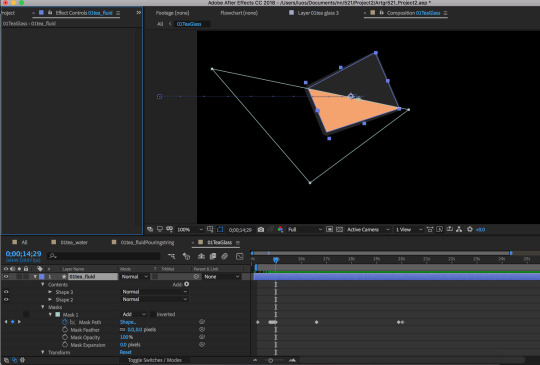Open the Graph Editor icon
This screenshot has width=540, height=365.
(x=240, y=256)
